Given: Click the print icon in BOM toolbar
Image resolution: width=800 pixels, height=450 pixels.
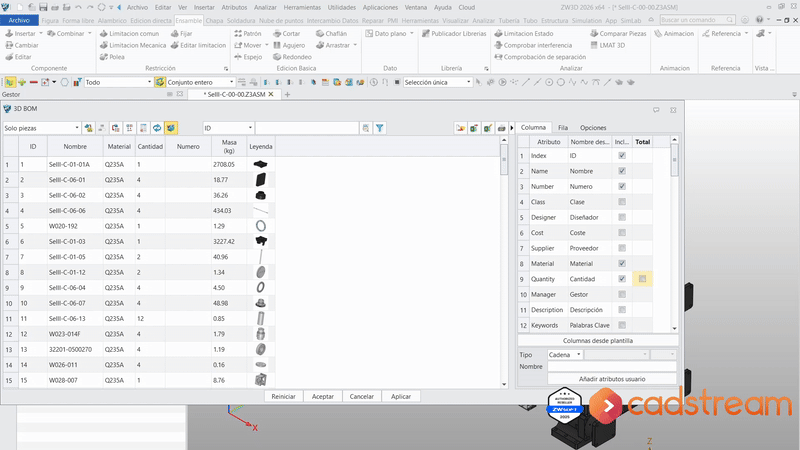Looking at the screenshot, I should 502,128.
